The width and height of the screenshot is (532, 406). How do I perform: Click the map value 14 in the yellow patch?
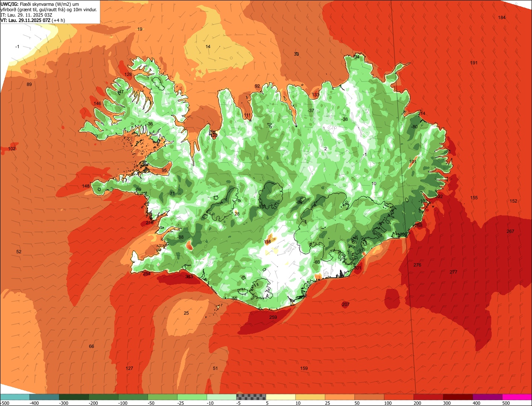coord(208,46)
